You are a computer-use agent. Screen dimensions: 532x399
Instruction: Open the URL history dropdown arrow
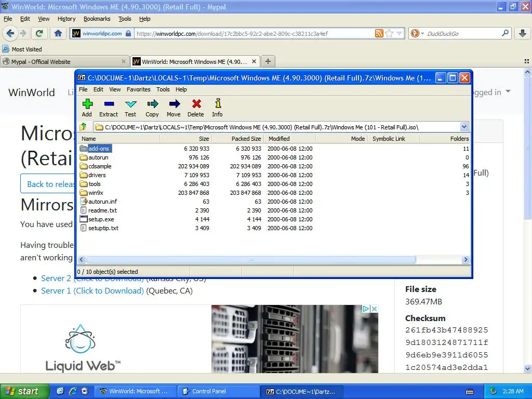[400, 33]
